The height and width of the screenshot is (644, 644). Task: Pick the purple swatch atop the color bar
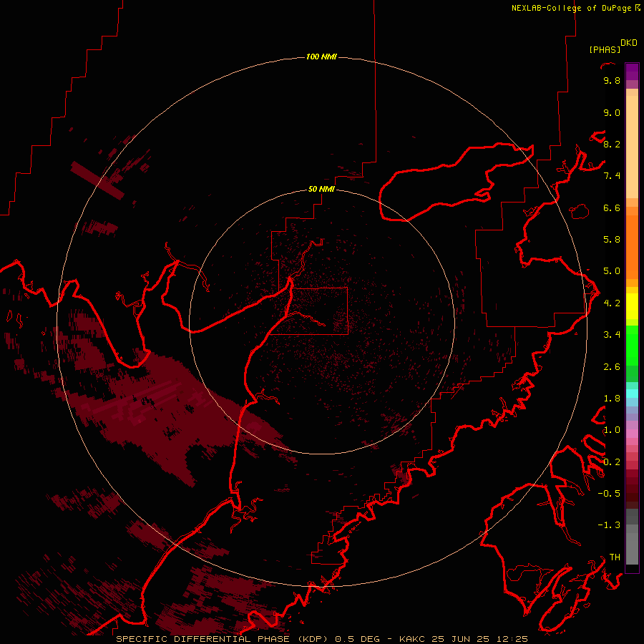tap(632, 72)
